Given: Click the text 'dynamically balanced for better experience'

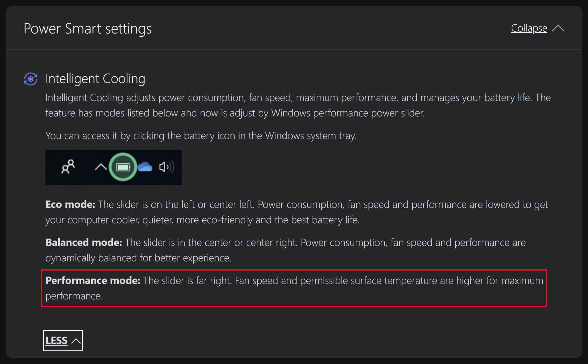Looking at the screenshot, I should pyautogui.click(x=138, y=258).
